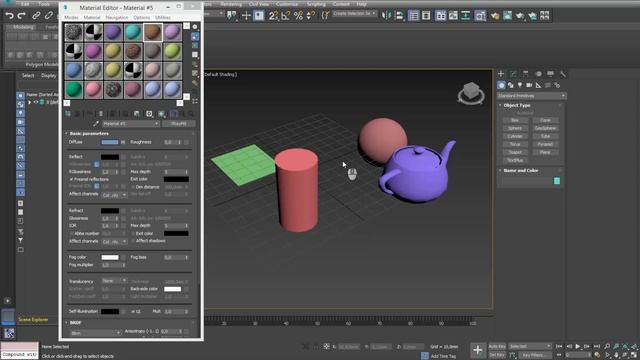This screenshot has height=360, width=640.
Task: Enable the Abbe number checkbox
Action: (x=71, y=233)
